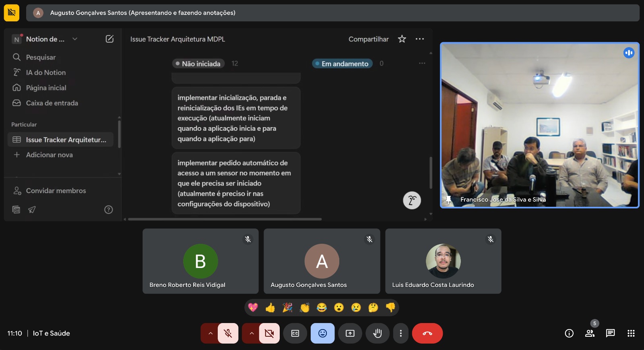Unmute the microphone
Image resolution: width=644 pixels, height=350 pixels.
pyautogui.click(x=228, y=333)
